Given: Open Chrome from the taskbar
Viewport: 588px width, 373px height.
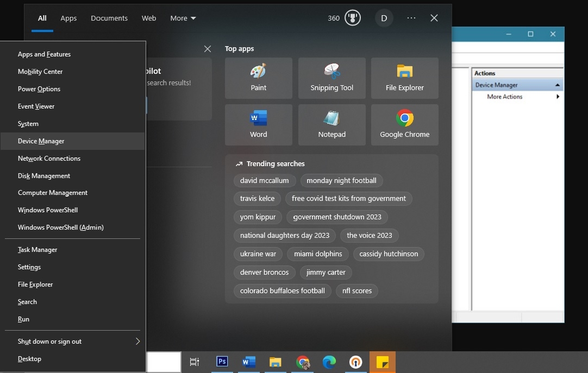Looking at the screenshot, I should coord(302,362).
